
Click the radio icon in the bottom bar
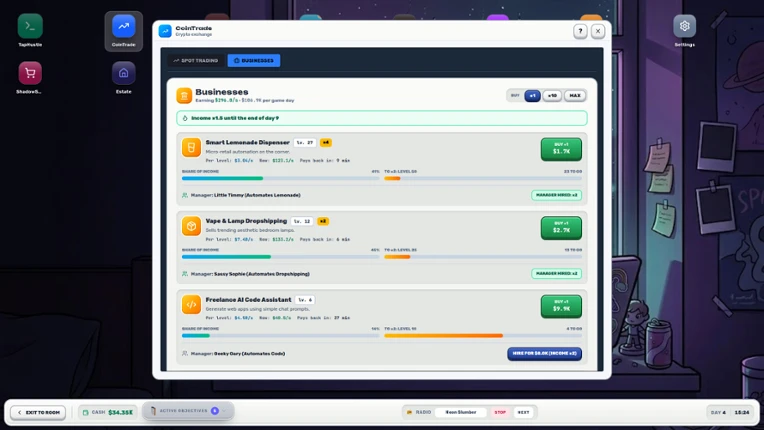coord(409,412)
